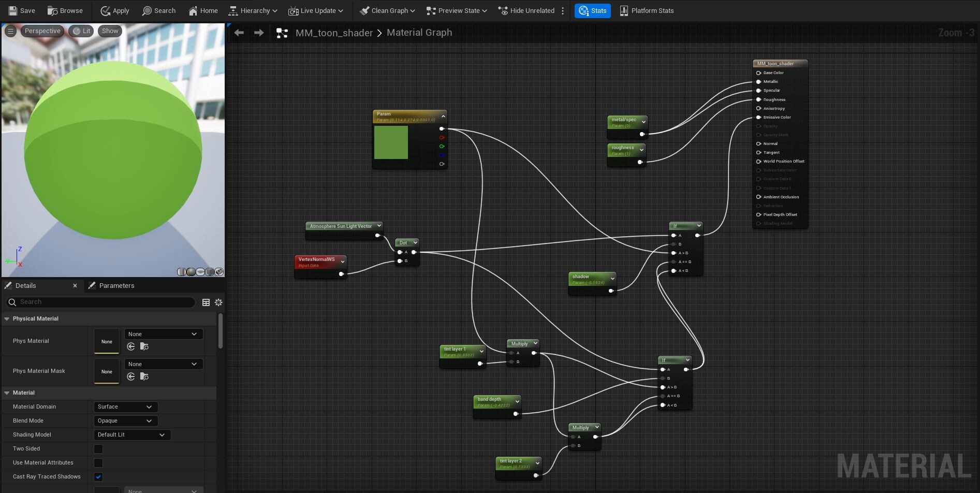Viewport: 980px width, 493px height.
Task: Click the Apply toolbar button
Action: tap(115, 10)
